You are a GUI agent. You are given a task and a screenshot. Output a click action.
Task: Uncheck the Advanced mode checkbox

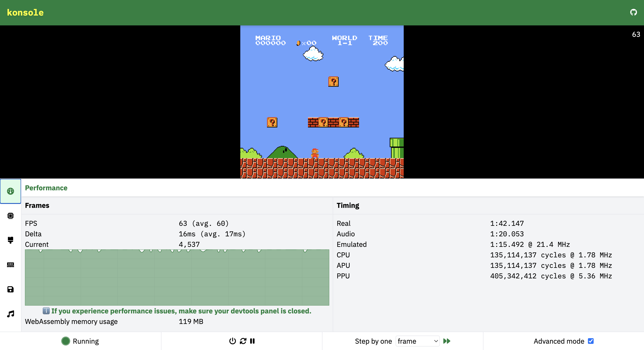(x=591, y=341)
